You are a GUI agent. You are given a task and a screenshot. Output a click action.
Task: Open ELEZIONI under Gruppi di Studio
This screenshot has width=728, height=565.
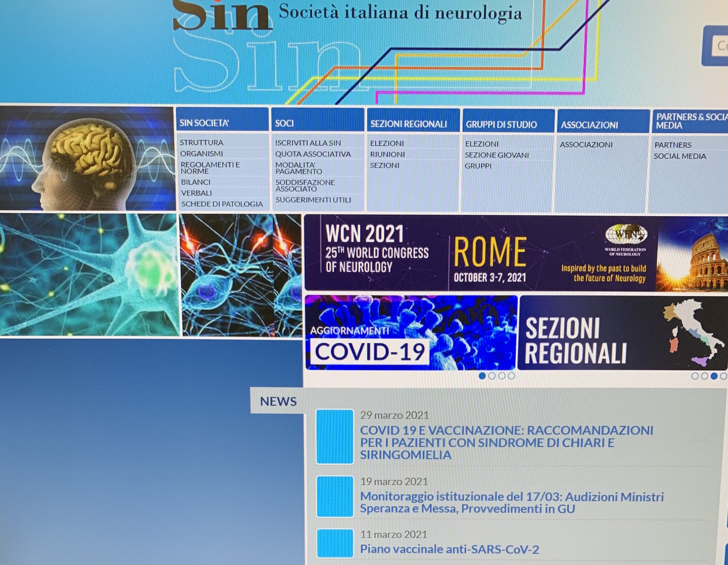coord(482,144)
